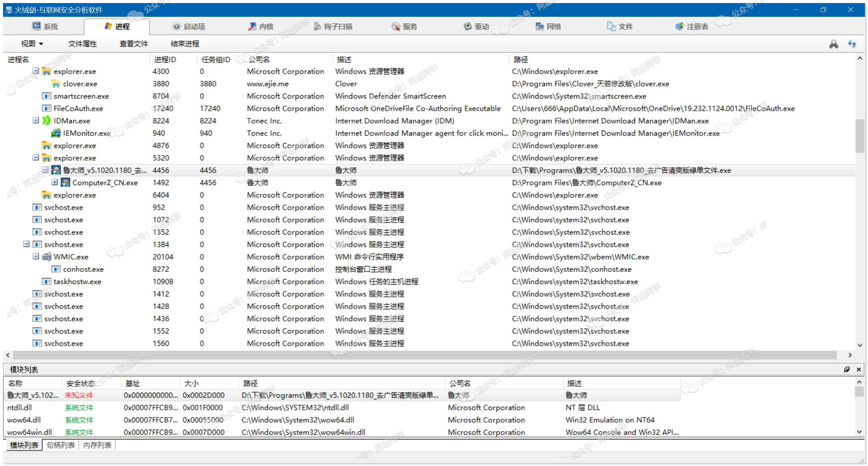Click the 文件属性 toolbar button

[x=82, y=43]
